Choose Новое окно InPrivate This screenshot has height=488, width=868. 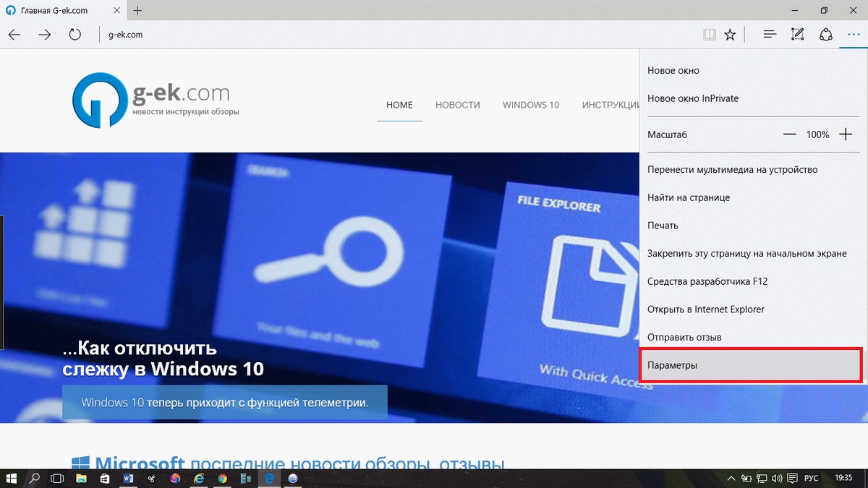tap(754, 98)
